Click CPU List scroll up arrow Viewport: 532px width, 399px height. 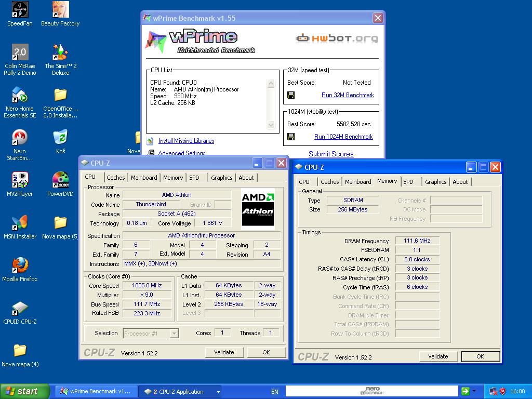pyautogui.click(x=271, y=84)
